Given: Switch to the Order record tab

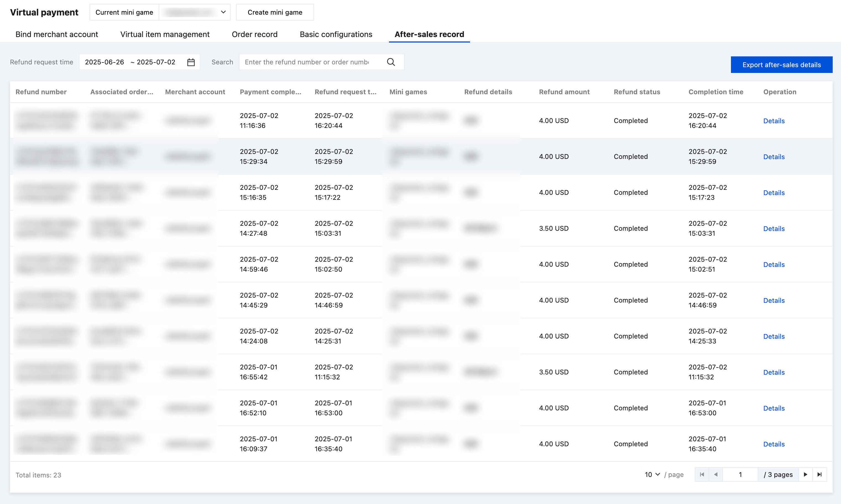Looking at the screenshot, I should click(255, 34).
